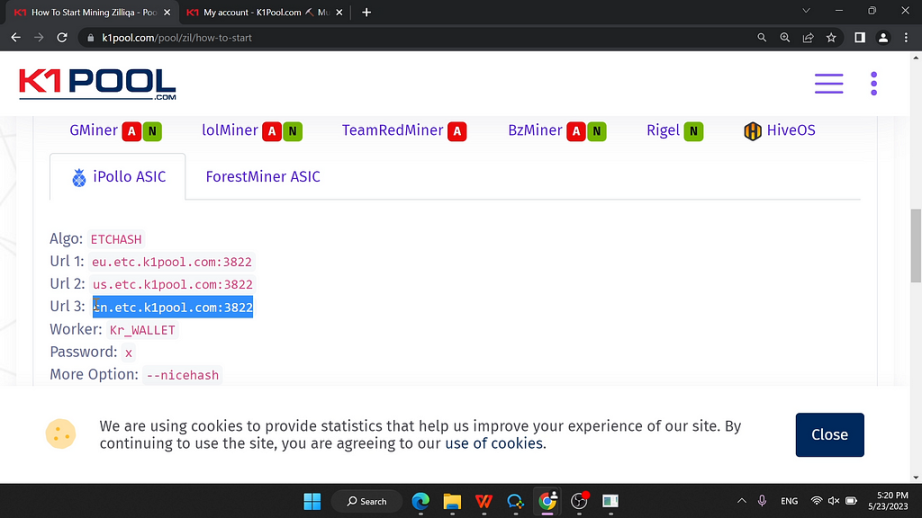This screenshot has width=922, height=518.
Task: Open Windows Start menu
Action: pos(312,502)
